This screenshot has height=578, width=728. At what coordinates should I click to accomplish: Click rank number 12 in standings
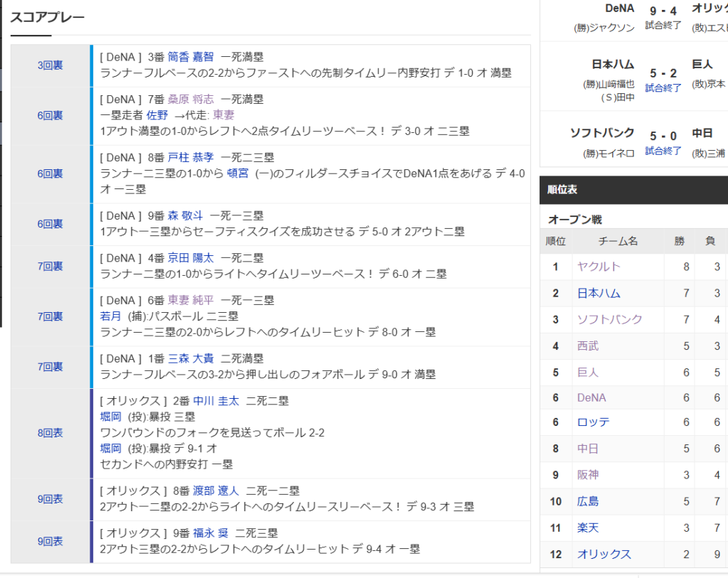click(556, 555)
